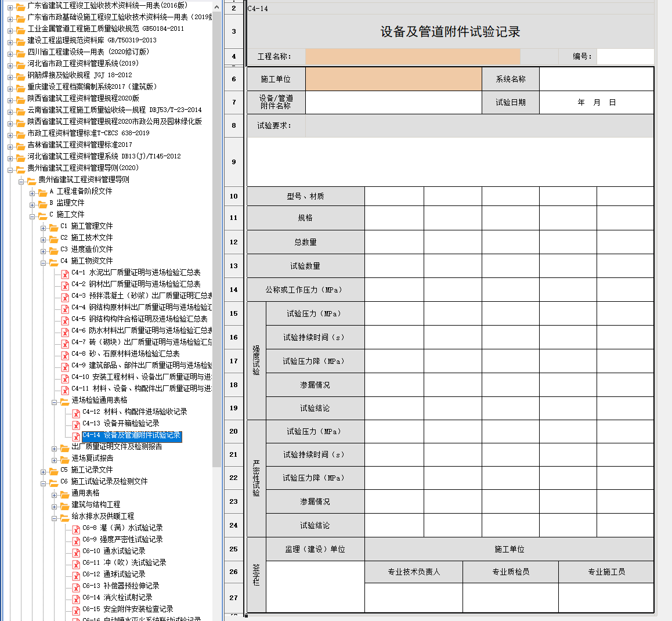Click the 施工单位 input field

point(394,79)
